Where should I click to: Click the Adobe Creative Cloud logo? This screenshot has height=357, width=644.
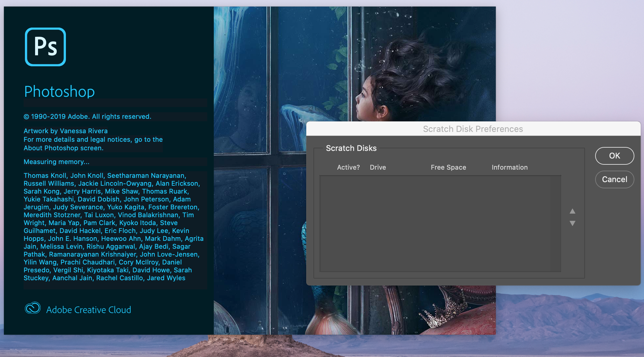[32, 309]
